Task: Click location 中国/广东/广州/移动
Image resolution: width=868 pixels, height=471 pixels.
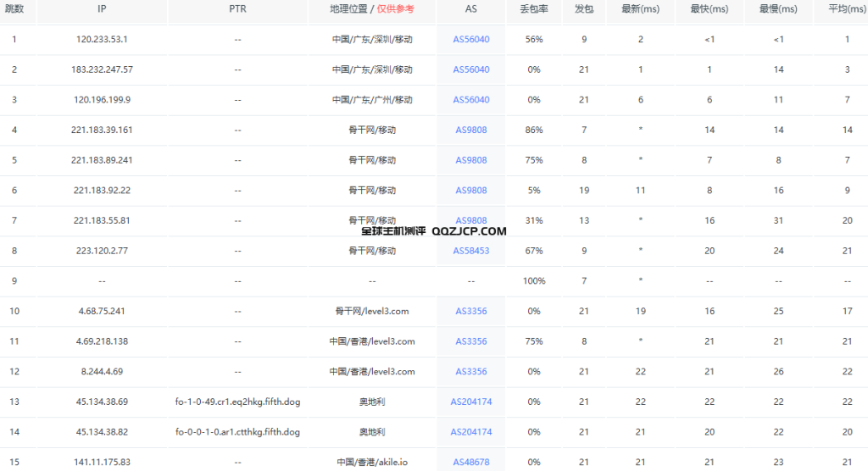Action: (x=372, y=100)
